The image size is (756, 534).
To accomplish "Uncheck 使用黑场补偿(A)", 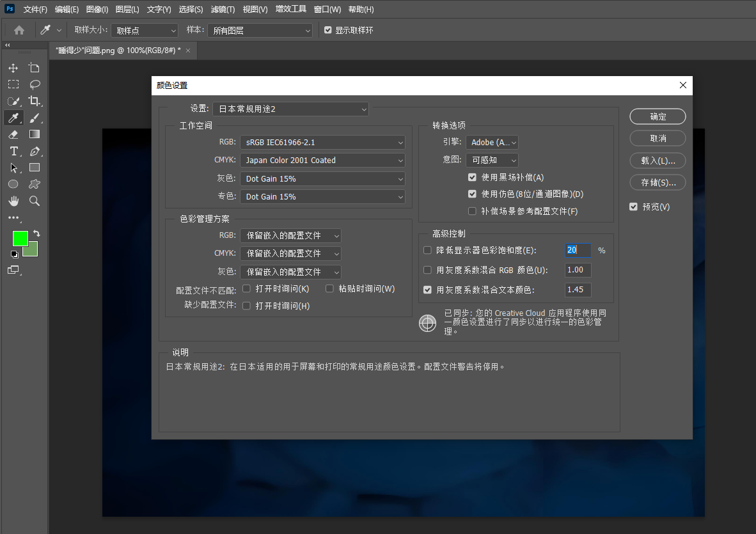I will pos(472,177).
